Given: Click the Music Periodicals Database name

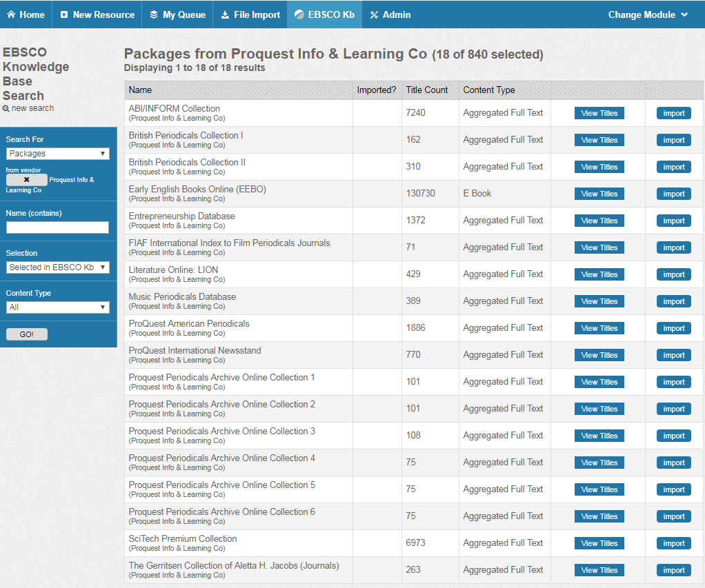Looking at the screenshot, I should coord(182,296).
